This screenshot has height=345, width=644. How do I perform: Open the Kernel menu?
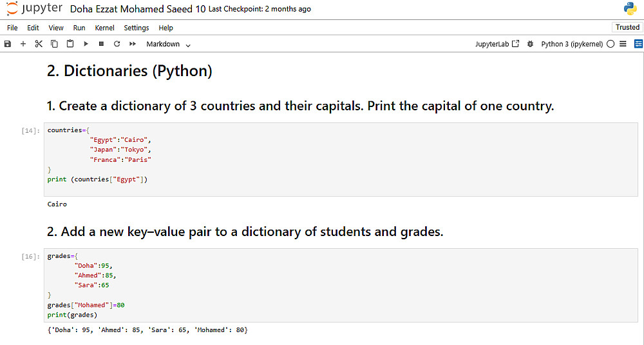(x=104, y=28)
